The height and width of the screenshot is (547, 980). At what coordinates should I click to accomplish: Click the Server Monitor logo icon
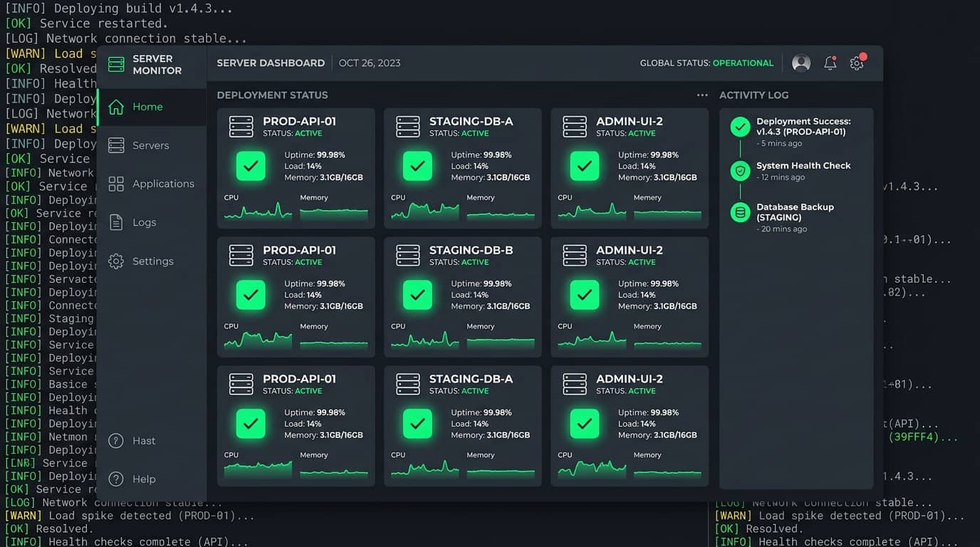click(116, 64)
